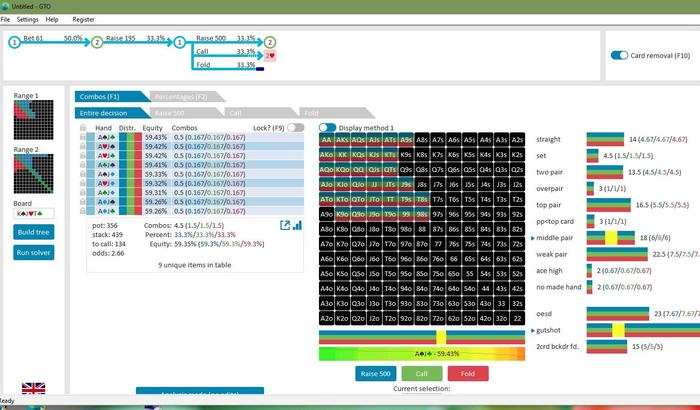Open the Range 2 matrix thumbnail
This screenshot has height=410, width=700.
point(33,174)
